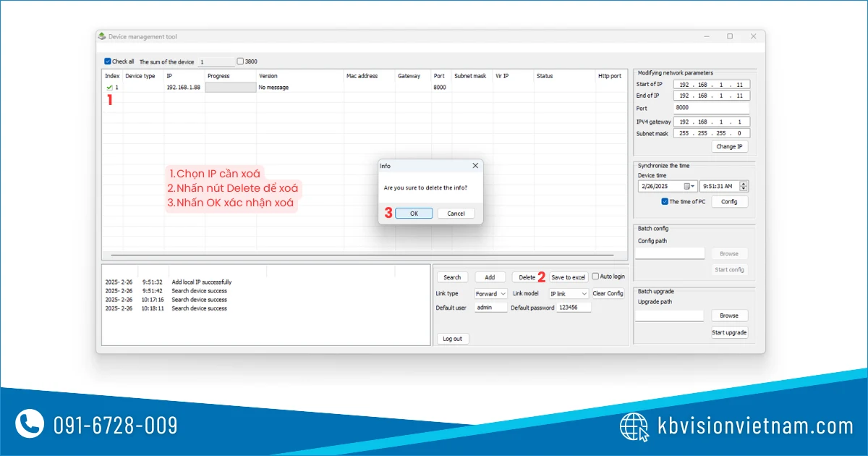The image size is (868, 456).
Task: Click the Device management tool title bar icon
Action: pos(103,37)
